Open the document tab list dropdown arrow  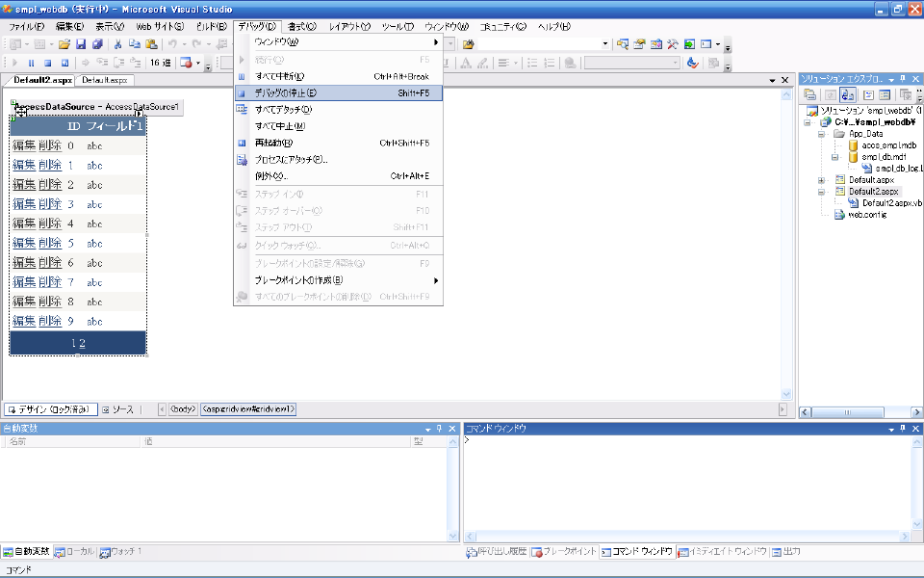[x=772, y=80]
